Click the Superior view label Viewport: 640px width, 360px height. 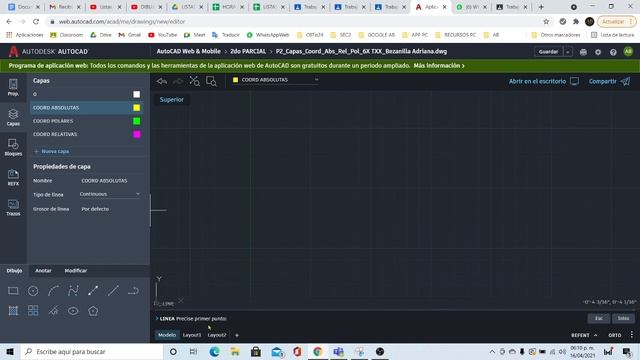click(x=171, y=100)
